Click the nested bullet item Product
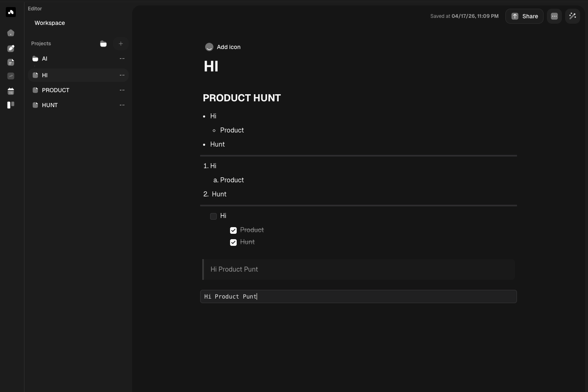 click(232, 130)
